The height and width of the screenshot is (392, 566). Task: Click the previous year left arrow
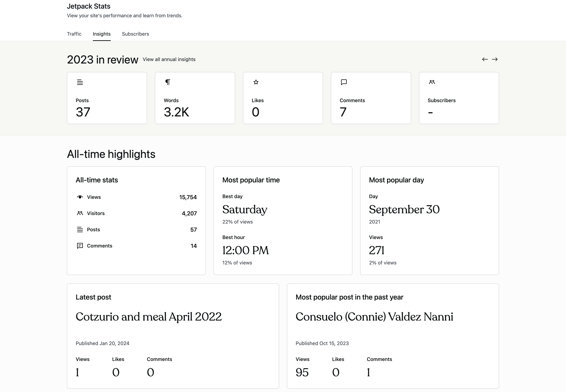point(485,59)
